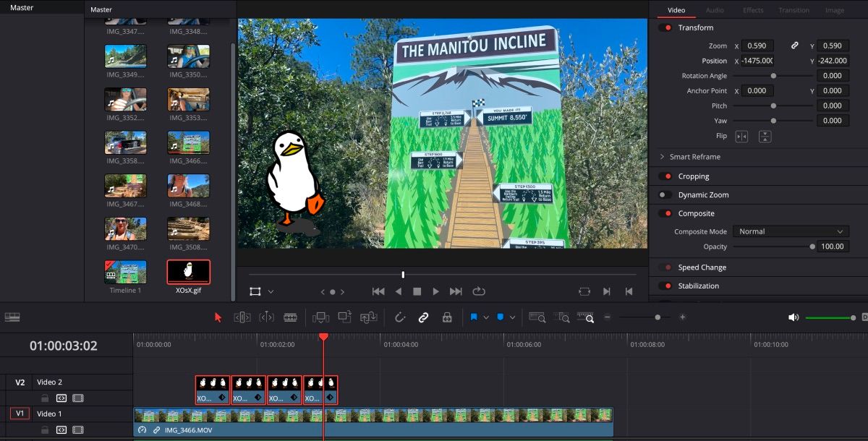Enable the snapping magnet tool

point(399,317)
